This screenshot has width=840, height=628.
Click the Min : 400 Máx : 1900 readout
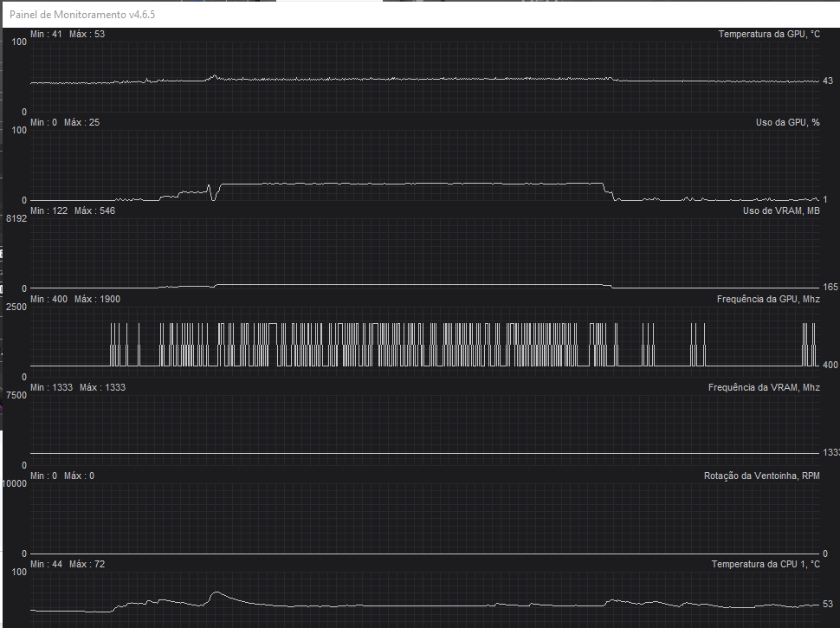pyautogui.click(x=75, y=300)
